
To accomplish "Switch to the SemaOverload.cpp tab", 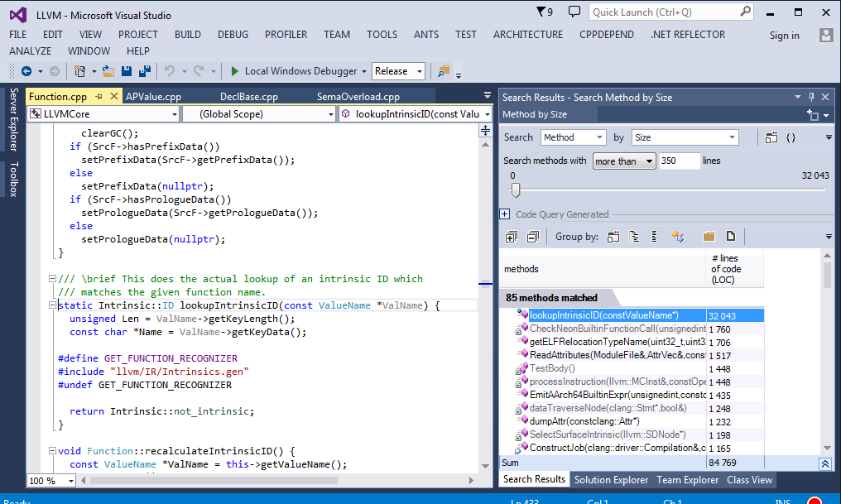I will [x=358, y=97].
